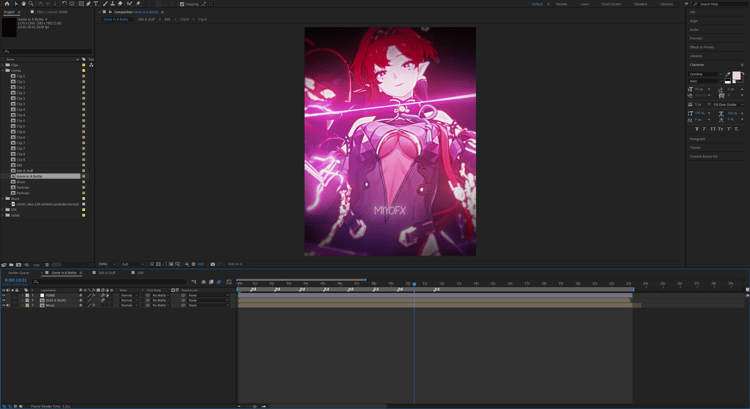Image resolution: width=750 pixels, height=409 pixels.
Task: Select the Roto Brush tool
Action: [x=129, y=4]
